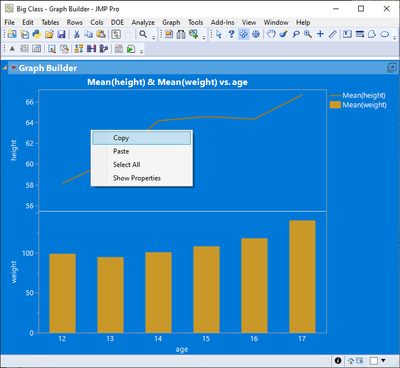Click the binoculars icon in toolbar
Screen dimensions: 400x368
pyautogui.click(x=181, y=34)
